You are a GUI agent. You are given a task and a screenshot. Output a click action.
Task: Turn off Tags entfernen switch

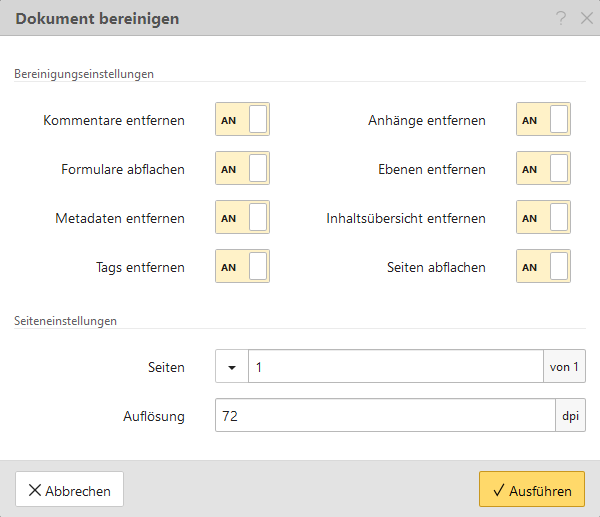coord(243,267)
